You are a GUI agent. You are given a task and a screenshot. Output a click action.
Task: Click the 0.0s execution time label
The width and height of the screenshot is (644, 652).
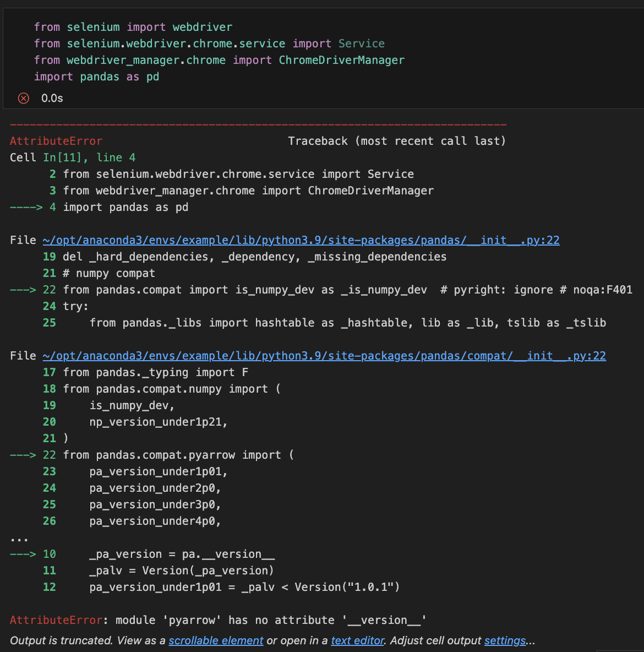click(52, 98)
